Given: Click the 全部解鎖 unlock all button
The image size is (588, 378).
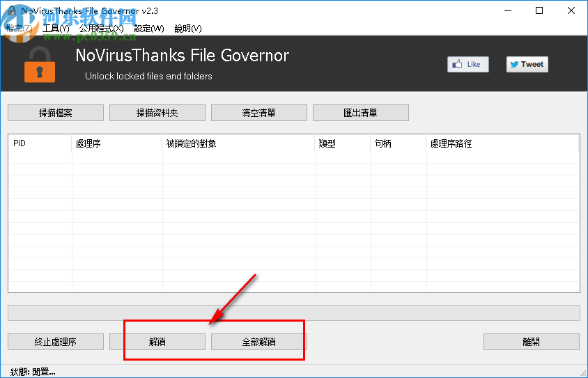Looking at the screenshot, I should 258,342.
